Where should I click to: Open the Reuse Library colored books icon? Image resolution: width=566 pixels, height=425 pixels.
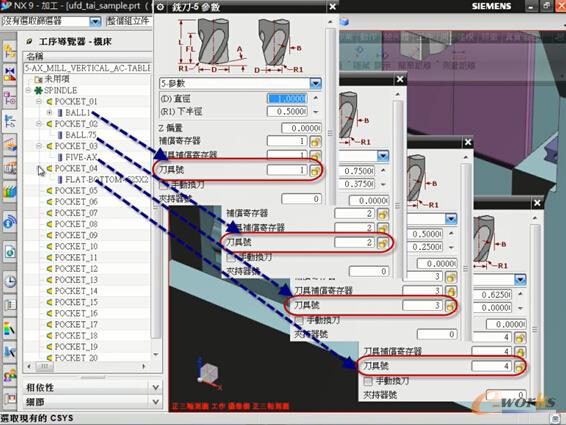tap(9, 191)
